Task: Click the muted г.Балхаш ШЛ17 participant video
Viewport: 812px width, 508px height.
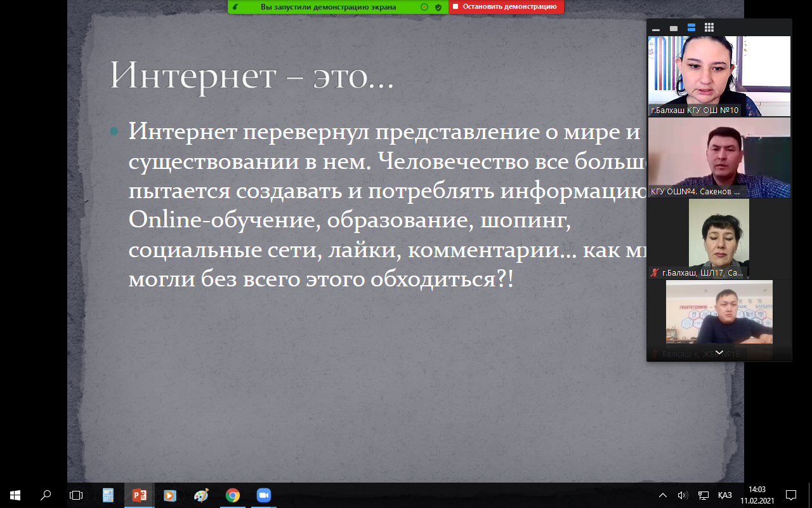Action: pyautogui.click(x=719, y=238)
